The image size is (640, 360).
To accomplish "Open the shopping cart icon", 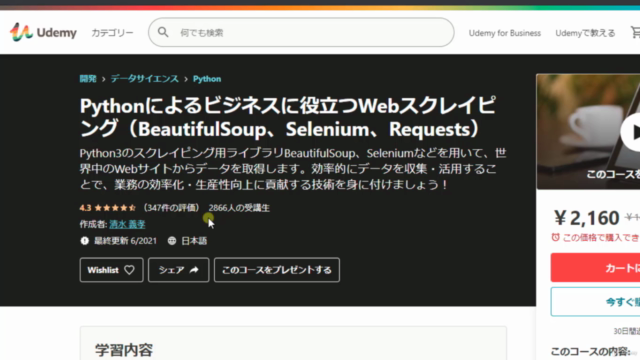I will [x=635, y=32].
